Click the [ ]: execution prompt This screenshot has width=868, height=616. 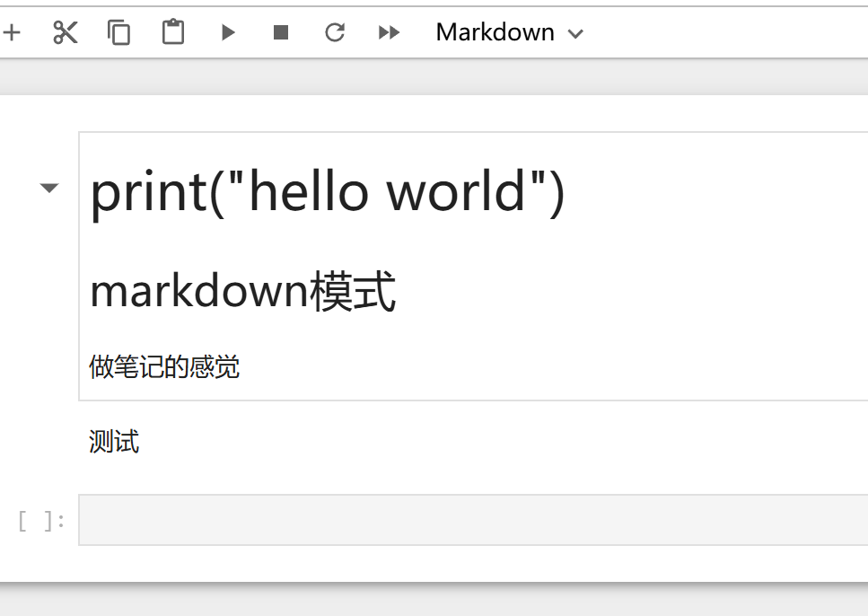coord(41,521)
